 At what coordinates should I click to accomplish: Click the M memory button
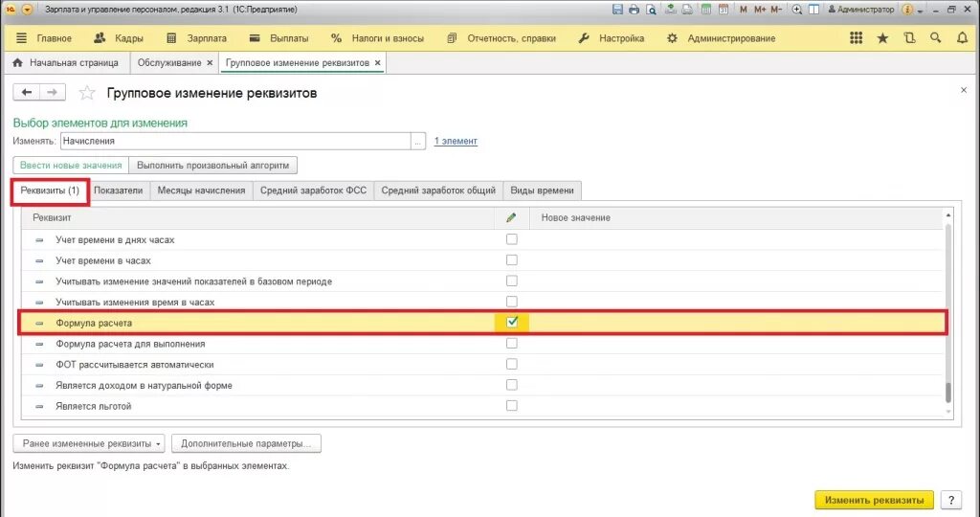click(x=743, y=10)
